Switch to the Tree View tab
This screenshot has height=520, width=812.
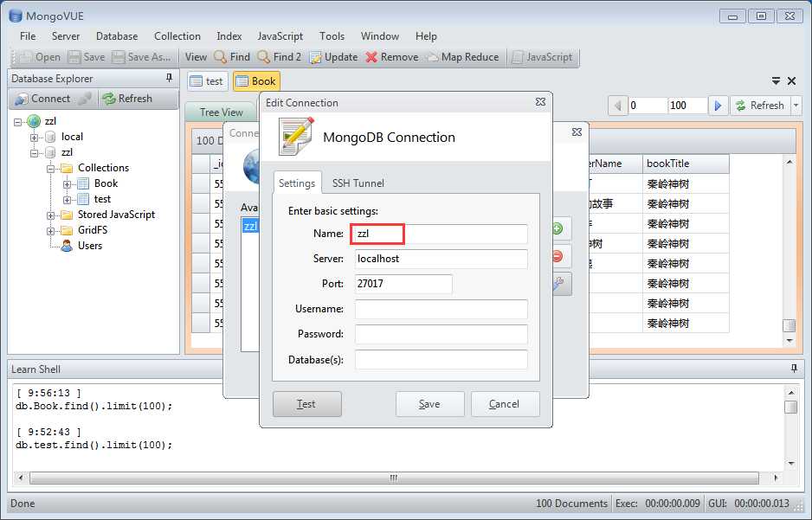click(221, 112)
